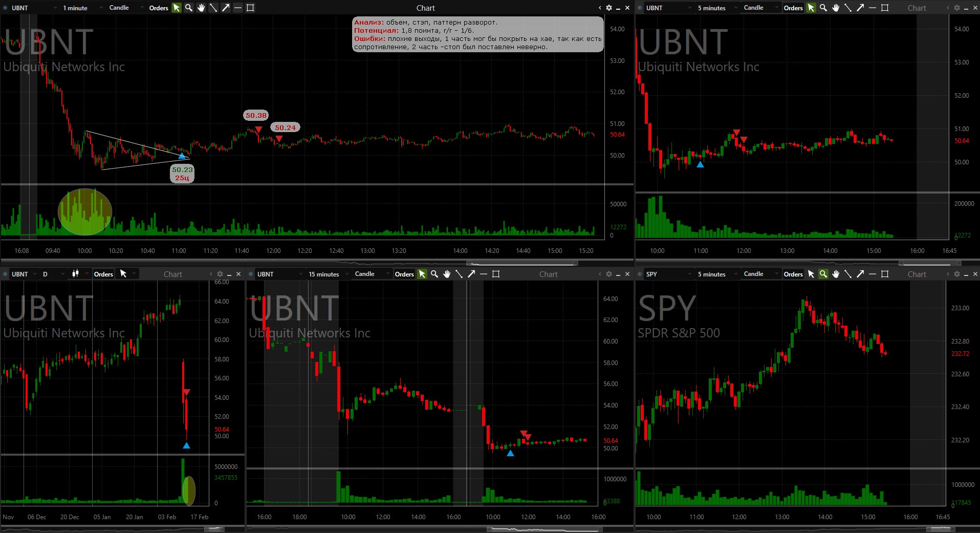The width and height of the screenshot is (980, 533).
Task: Click 50.24 sell order label
Action: [286, 127]
